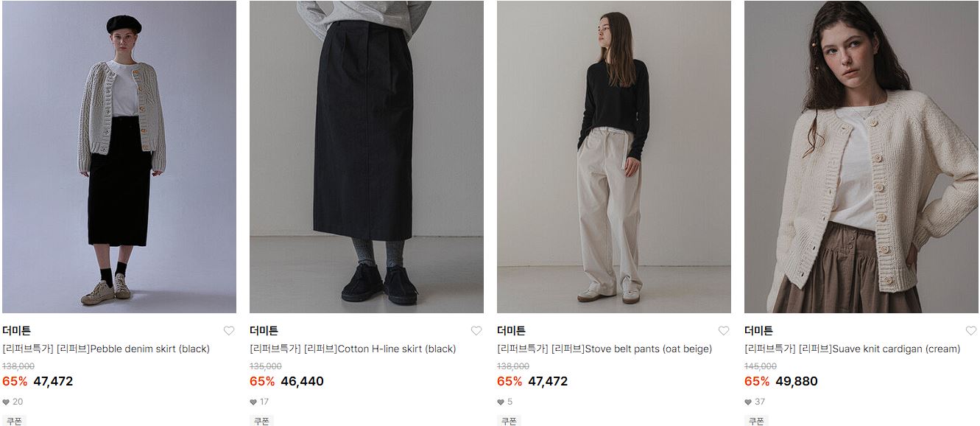The width and height of the screenshot is (980, 426).
Task: Open the Stove belt pants product photo
Action: point(614,157)
